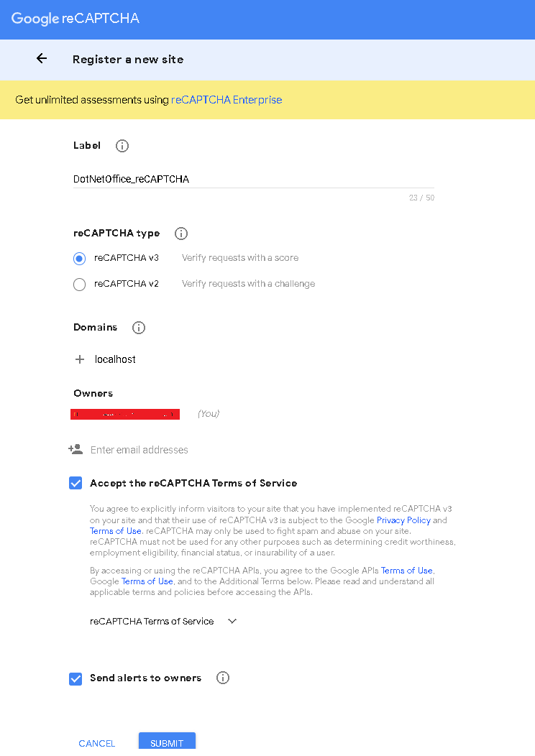Focus the Label text field with DotNetOffice_reCAPTCHA
This screenshot has width=535, height=756.
point(254,180)
